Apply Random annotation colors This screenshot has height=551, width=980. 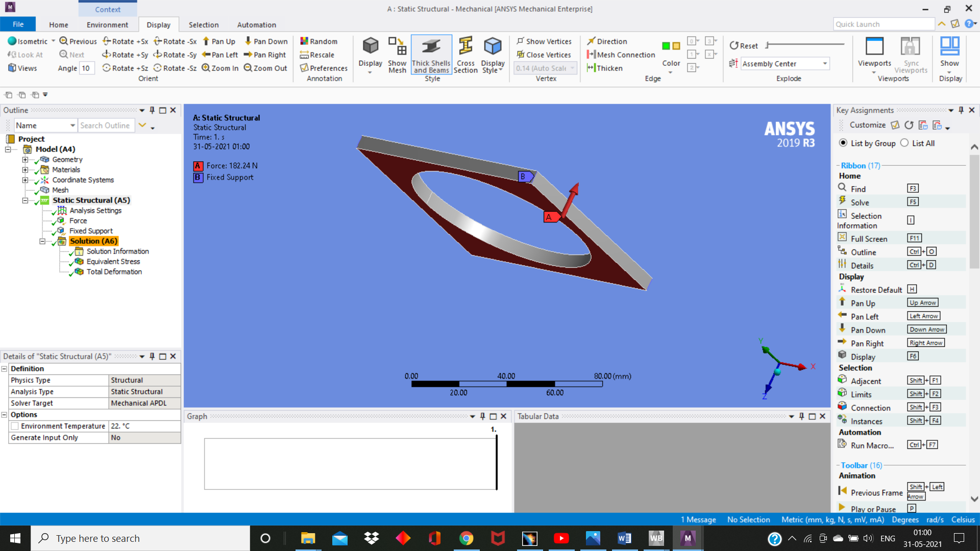tap(318, 41)
